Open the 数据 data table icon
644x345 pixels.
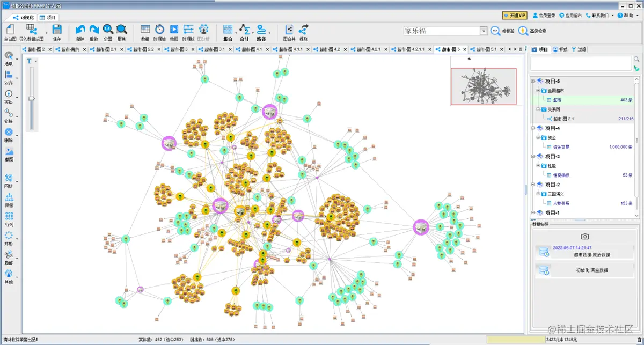pos(145,30)
